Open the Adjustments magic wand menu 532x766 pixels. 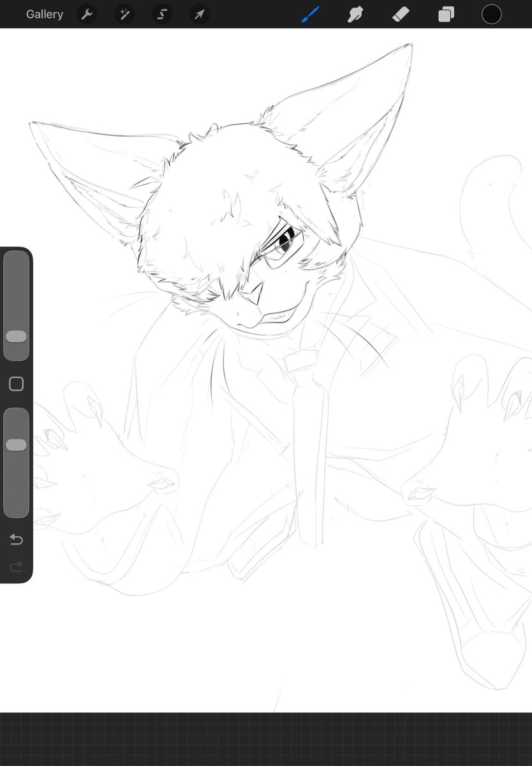[124, 14]
